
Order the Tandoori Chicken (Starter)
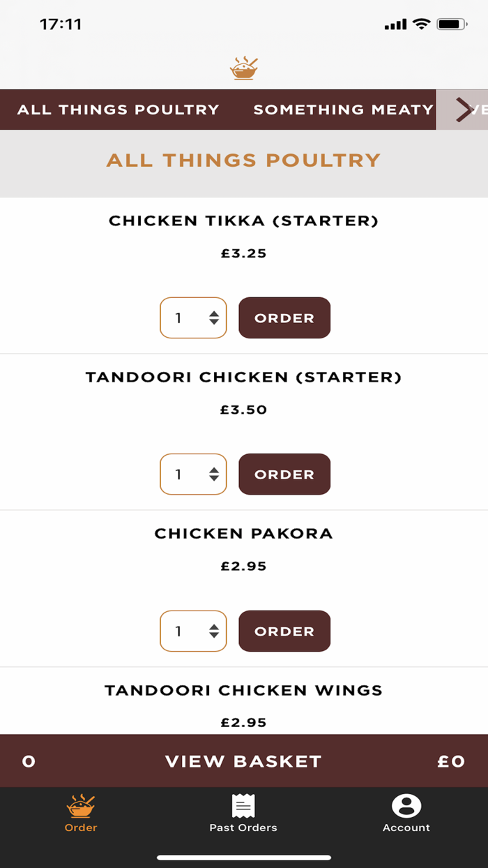[x=284, y=474]
